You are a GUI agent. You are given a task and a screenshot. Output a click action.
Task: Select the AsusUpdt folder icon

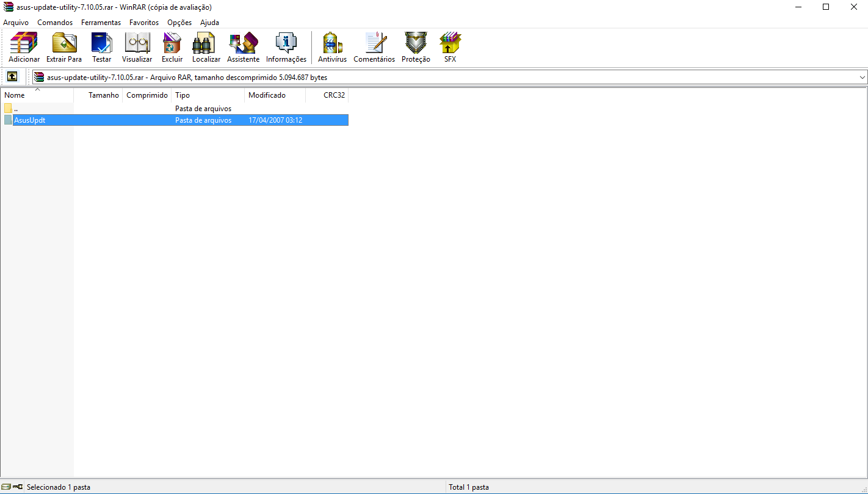click(8, 120)
